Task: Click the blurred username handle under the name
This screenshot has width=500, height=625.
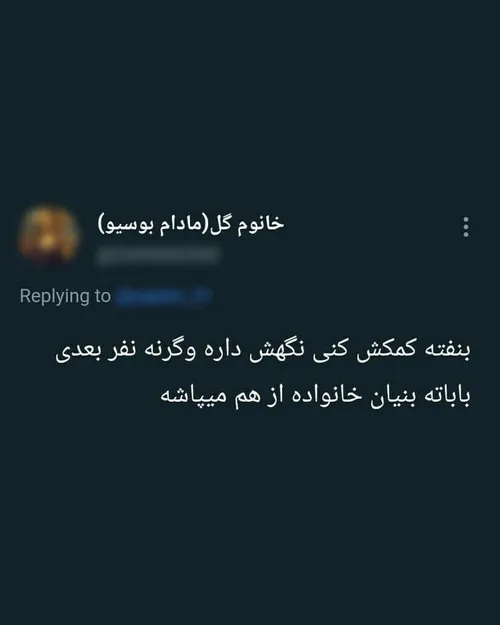Action: click(158, 255)
